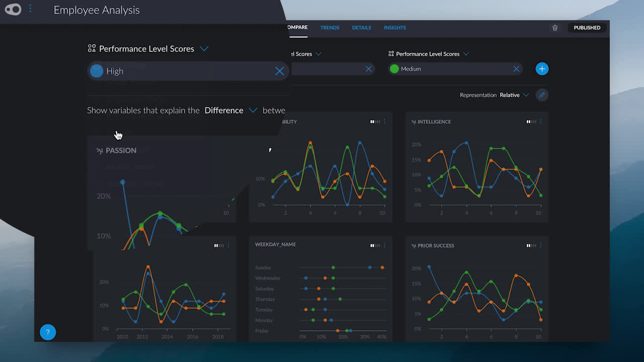The image size is (644, 362).
Task: Switch to the TRENDS tab
Action: pos(330,28)
